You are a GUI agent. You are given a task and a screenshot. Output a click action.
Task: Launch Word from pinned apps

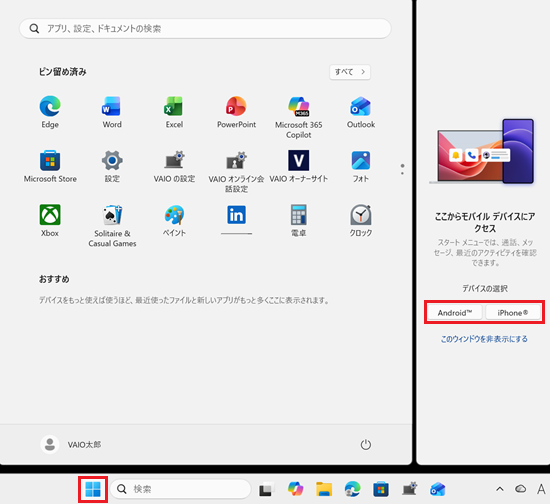coord(112,112)
